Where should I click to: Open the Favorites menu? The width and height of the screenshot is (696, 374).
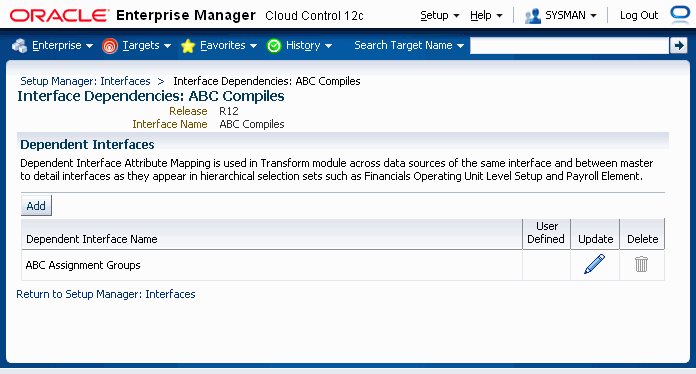(x=228, y=45)
